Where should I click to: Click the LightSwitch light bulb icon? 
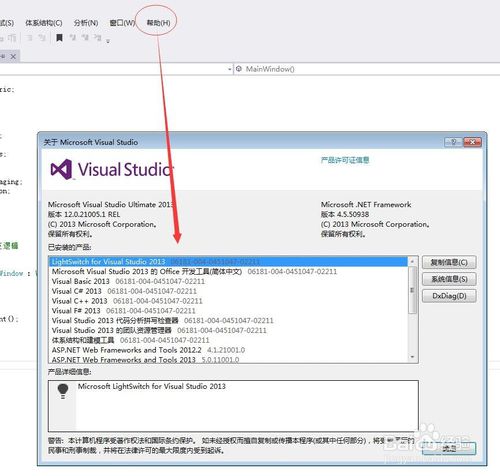63,391
